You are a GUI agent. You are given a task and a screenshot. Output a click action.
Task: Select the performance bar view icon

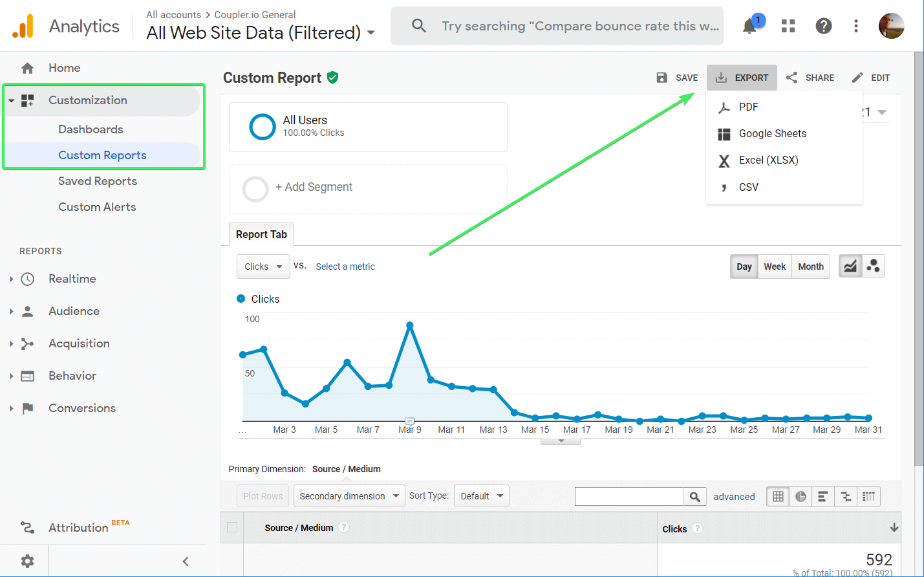[822, 496]
